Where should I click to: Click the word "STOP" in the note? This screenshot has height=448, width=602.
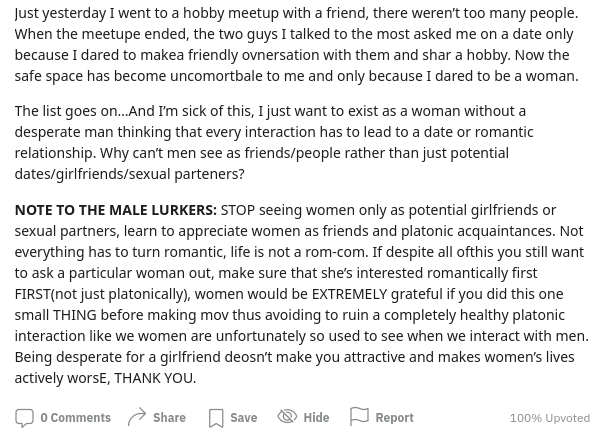238,210
